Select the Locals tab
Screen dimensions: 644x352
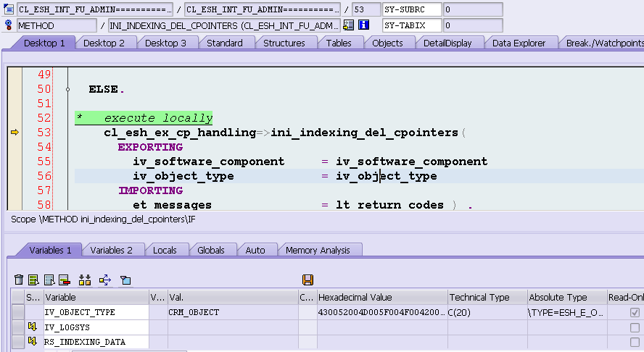165,251
